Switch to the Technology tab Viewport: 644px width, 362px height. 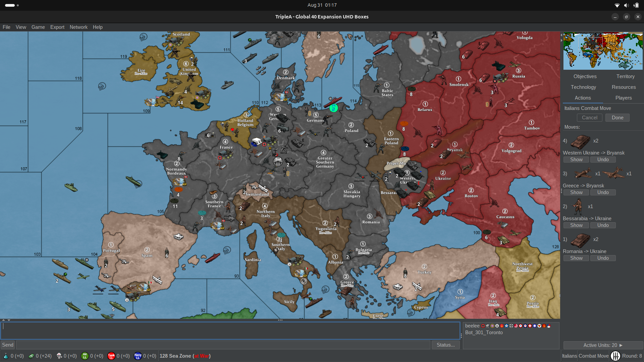[x=583, y=87]
